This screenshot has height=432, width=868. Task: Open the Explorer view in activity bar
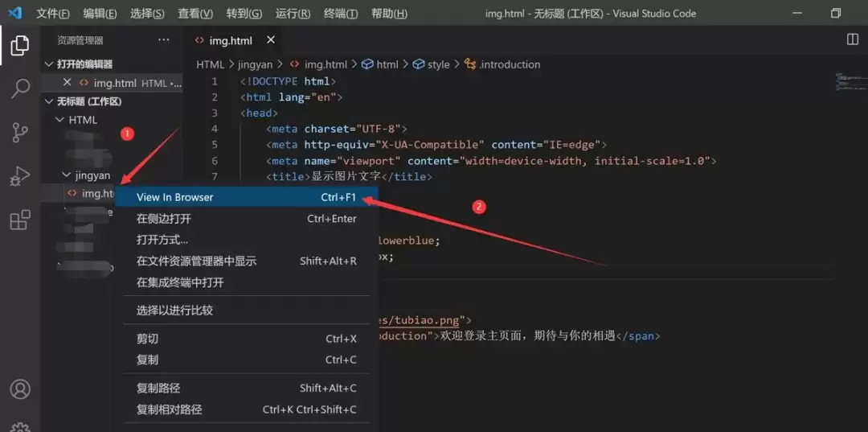20,46
